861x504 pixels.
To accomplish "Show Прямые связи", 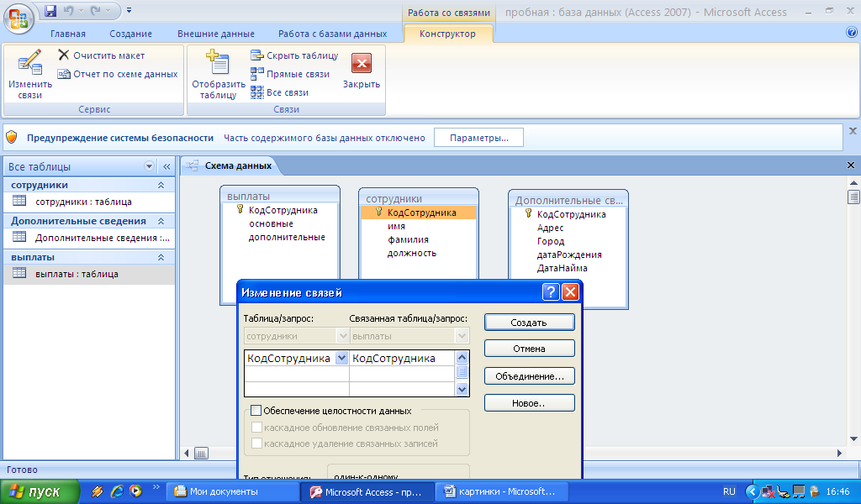I will (x=290, y=74).
